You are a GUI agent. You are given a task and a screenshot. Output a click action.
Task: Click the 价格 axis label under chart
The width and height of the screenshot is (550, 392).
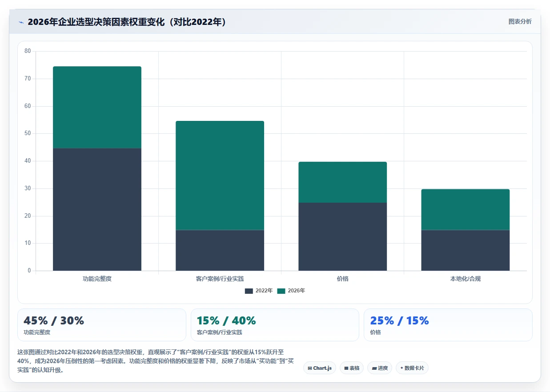click(x=342, y=279)
